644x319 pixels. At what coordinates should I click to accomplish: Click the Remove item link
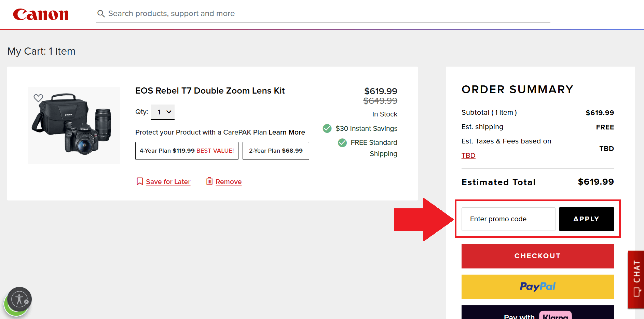tap(229, 182)
